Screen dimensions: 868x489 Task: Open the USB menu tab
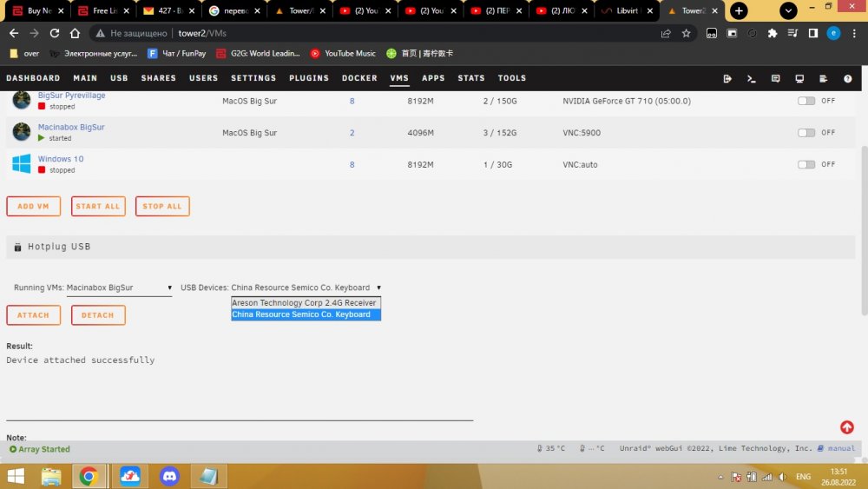click(119, 78)
